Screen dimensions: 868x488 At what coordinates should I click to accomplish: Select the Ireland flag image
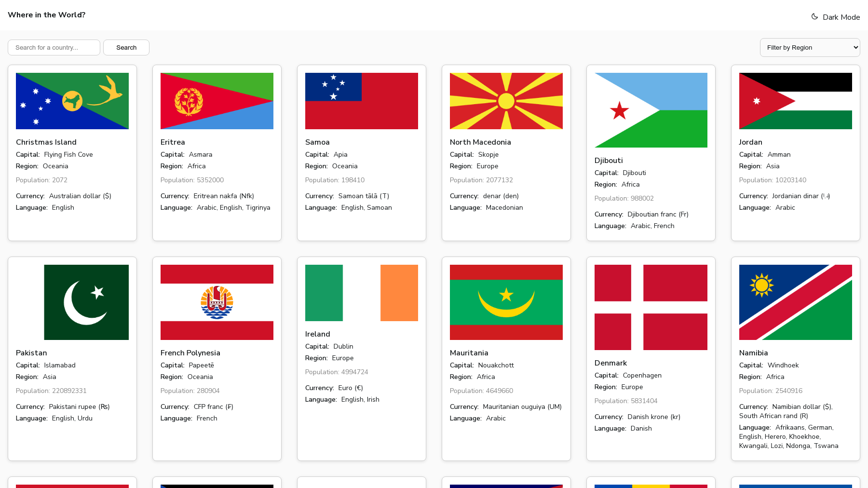[x=362, y=293]
